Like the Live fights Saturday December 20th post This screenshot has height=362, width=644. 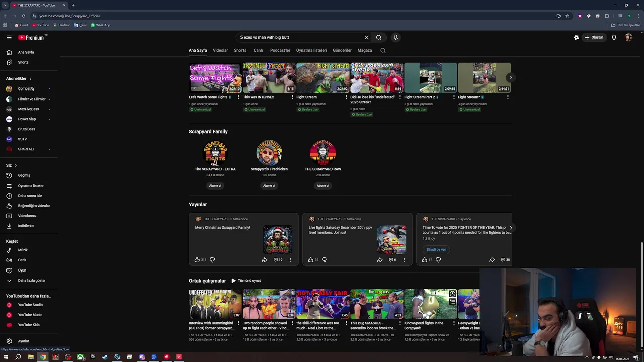click(x=311, y=260)
